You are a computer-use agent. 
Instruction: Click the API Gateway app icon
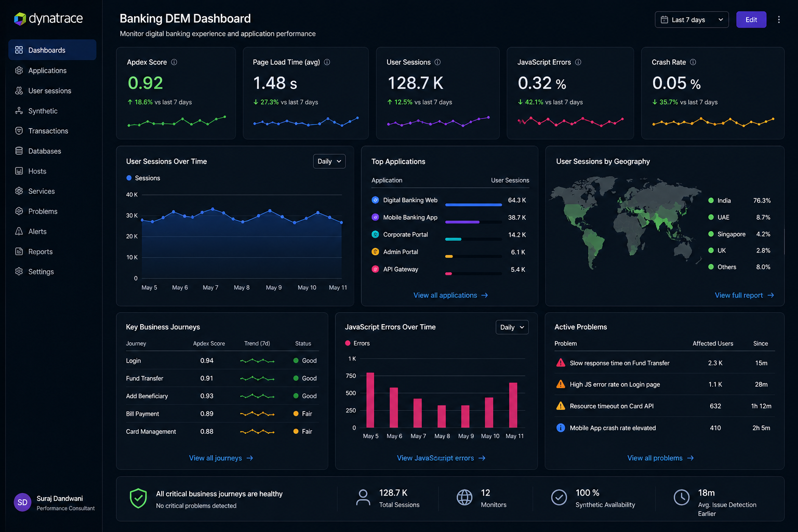375,269
